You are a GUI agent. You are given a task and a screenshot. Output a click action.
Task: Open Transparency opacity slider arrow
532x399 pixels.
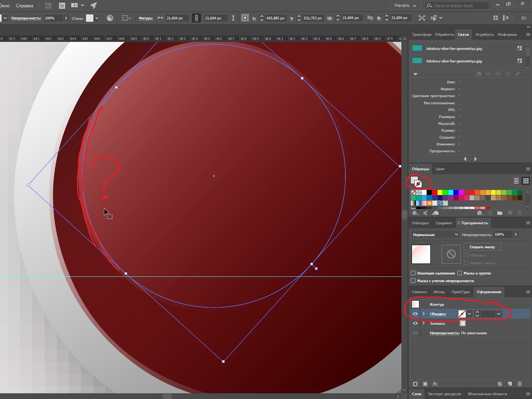pos(516,235)
